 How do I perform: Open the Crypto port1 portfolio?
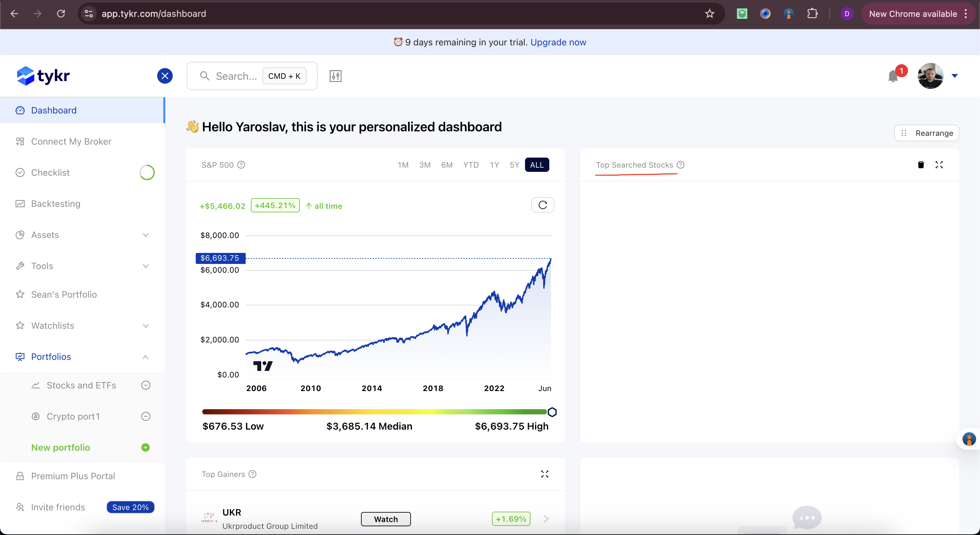73,417
